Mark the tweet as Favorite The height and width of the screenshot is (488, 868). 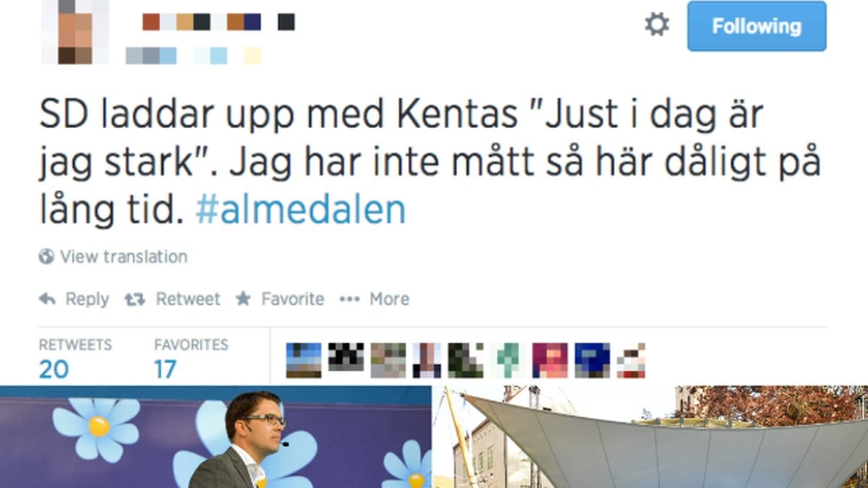point(280,299)
